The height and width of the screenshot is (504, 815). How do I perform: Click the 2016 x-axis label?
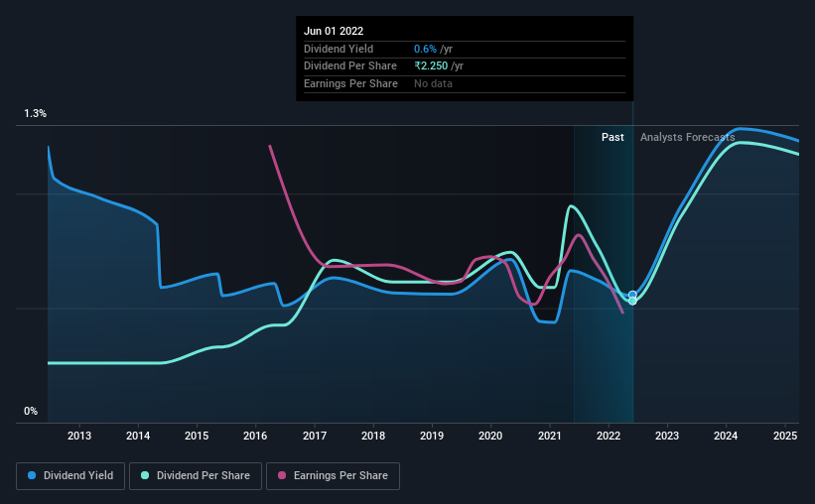click(255, 436)
